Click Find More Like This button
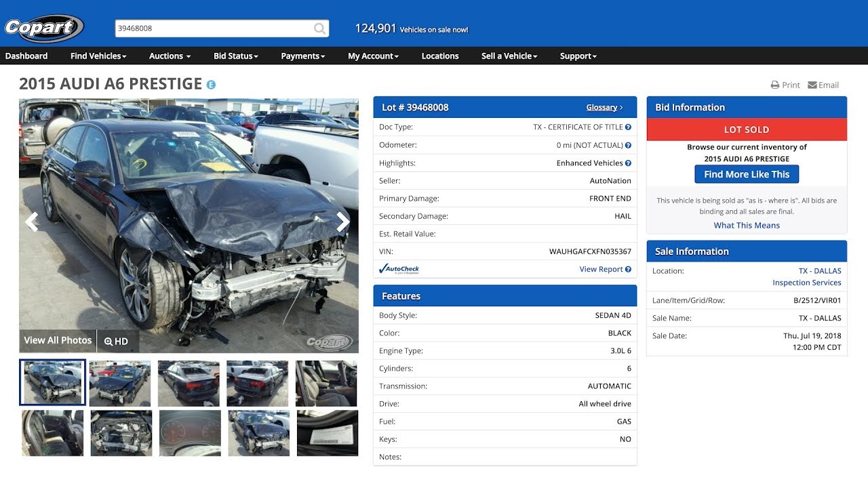 (747, 174)
